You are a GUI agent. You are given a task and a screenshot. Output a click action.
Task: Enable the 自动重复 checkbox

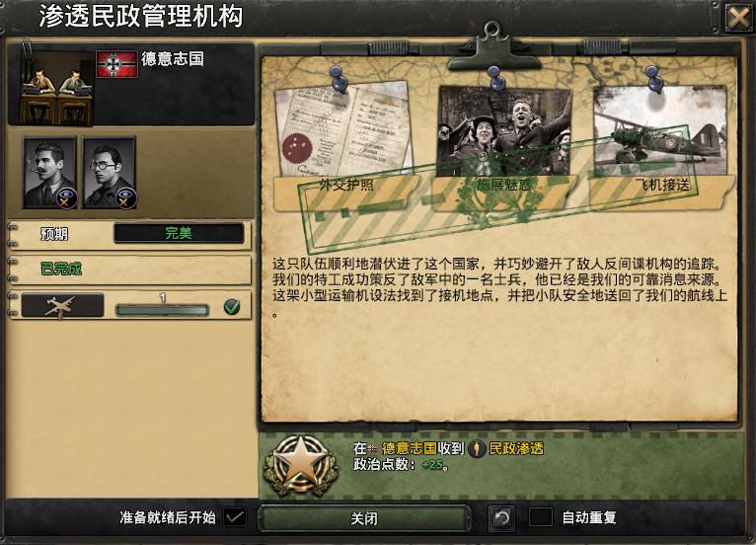[541, 517]
